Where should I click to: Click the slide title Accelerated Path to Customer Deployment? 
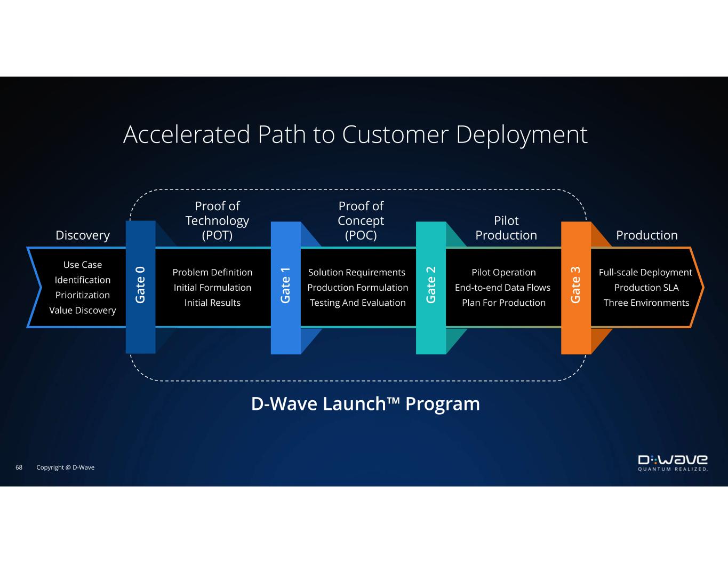pos(355,134)
